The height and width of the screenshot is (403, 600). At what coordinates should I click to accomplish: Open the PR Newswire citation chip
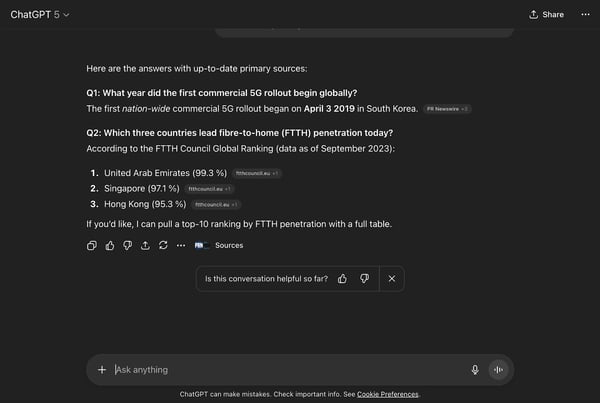[x=447, y=109]
